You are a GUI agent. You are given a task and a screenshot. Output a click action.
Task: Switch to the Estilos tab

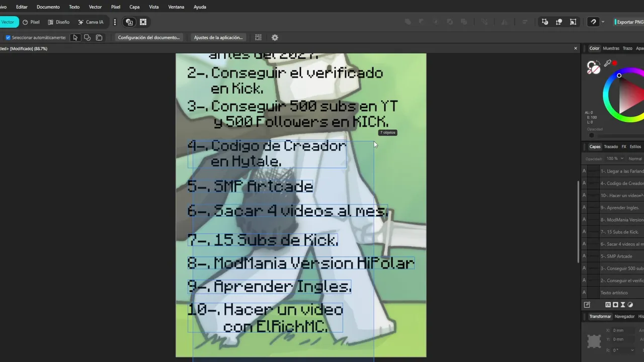(635, 147)
